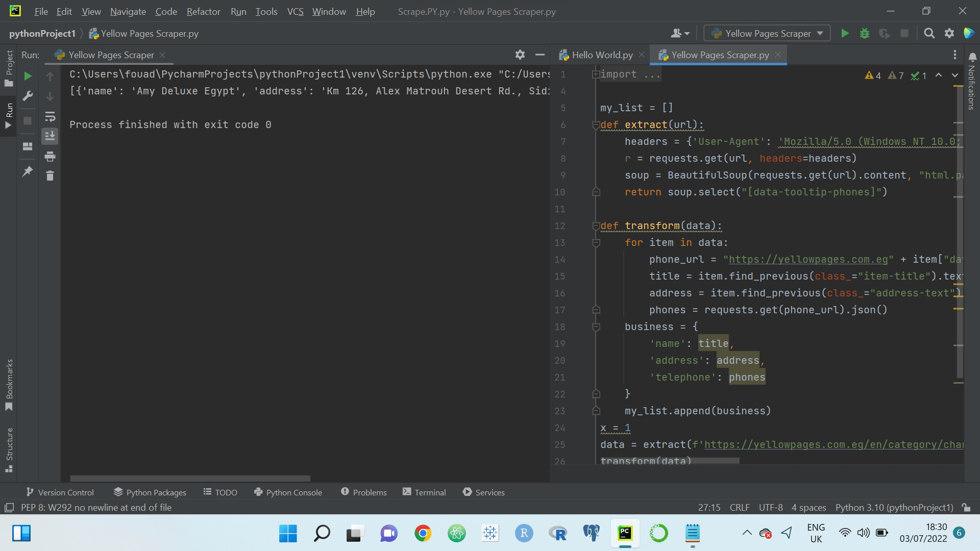Screen dimensions: 980x551
Task: Clear console with trash icon
Action: tap(50, 176)
